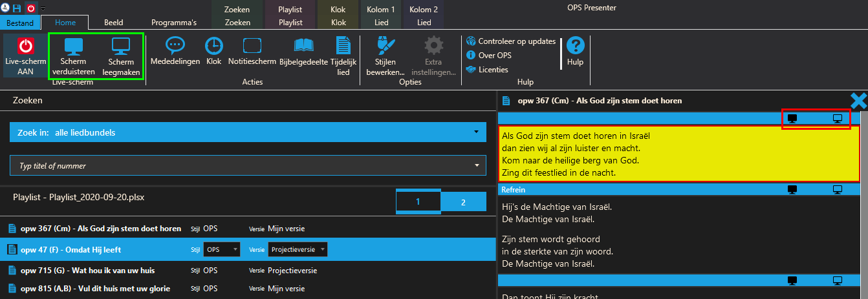Image resolution: width=868 pixels, height=299 pixels.
Task: Open Mededelingen speech bubble action
Action: [x=175, y=52]
